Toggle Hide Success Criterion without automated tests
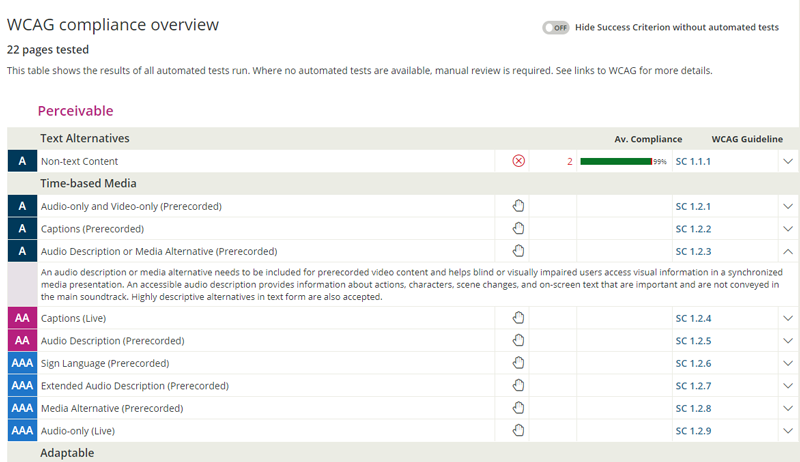The height and width of the screenshot is (462, 800). pyautogui.click(x=556, y=28)
